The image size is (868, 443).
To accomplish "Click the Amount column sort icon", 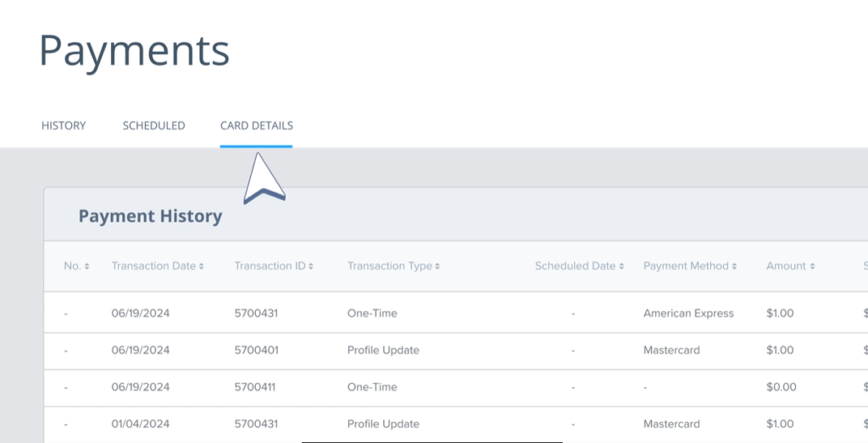I will click(x=812, y=267).
